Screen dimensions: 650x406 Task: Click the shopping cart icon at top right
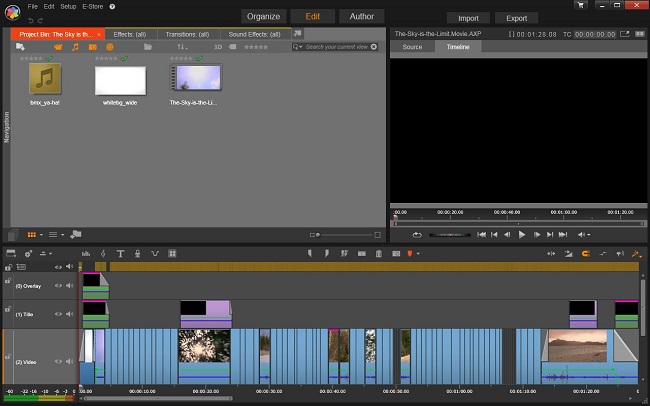[x=581, y=6]
